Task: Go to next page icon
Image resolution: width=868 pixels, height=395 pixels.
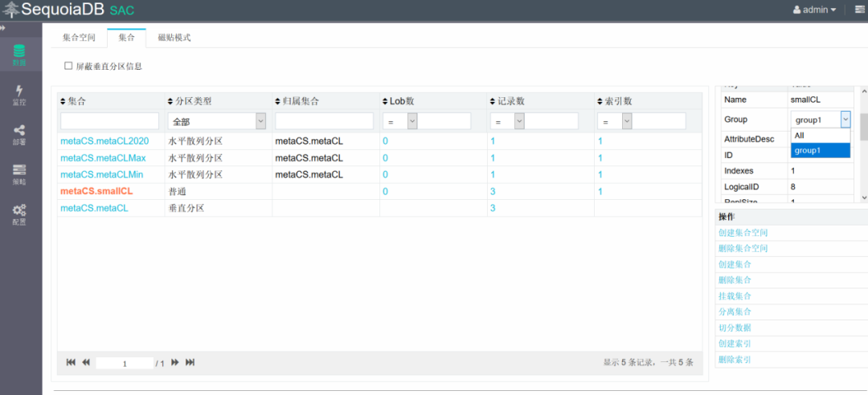Action: pos(175,362)
